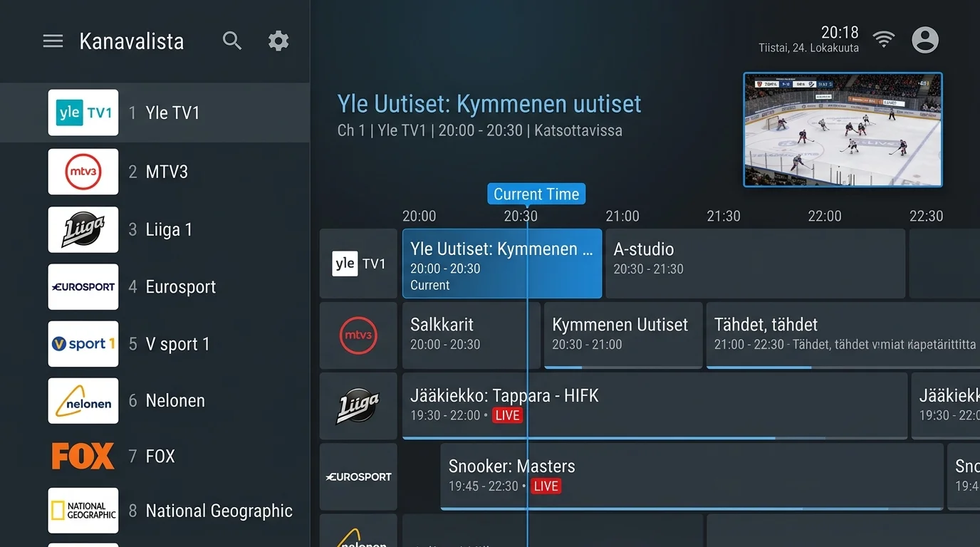
Task: Click the FOX logo in channel list
Action: [83, 456]
